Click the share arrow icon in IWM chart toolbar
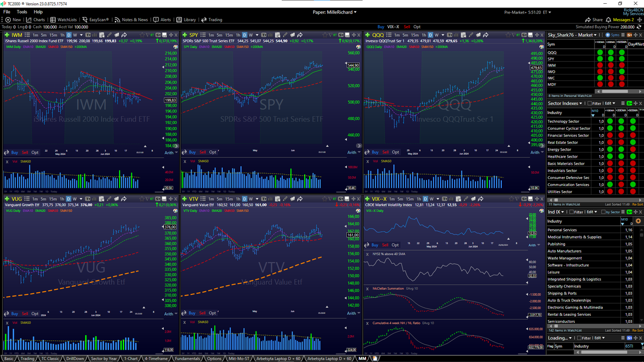This screenshot has width=644, height=362. click(124, 35)
